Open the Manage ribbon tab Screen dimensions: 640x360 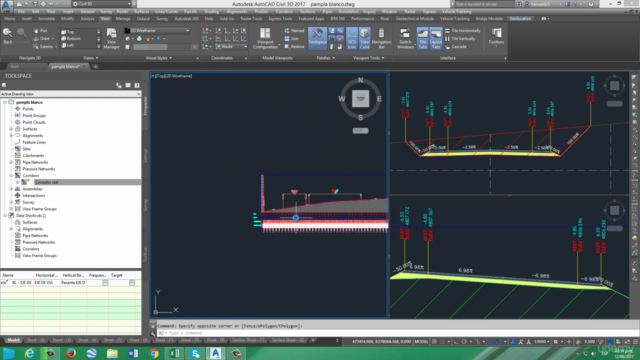pos(123,19)
